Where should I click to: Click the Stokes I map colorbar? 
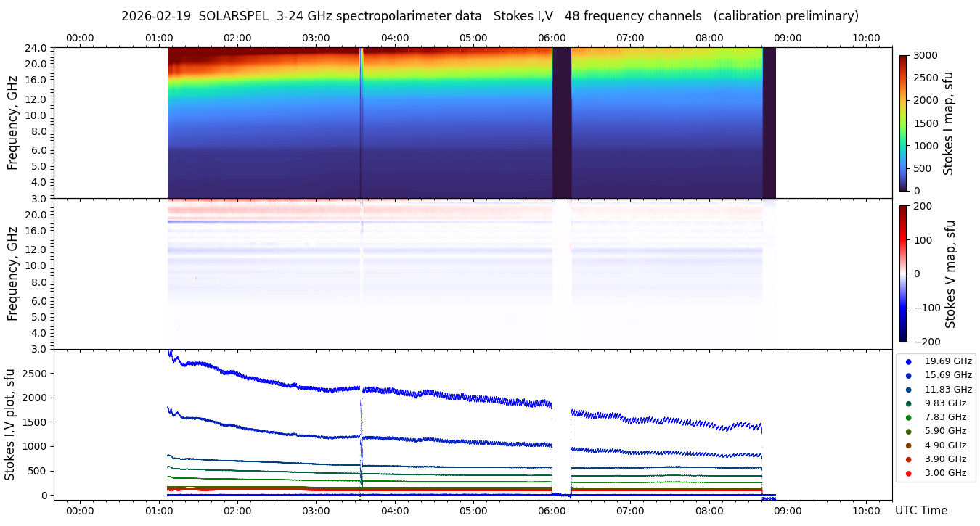pyautogui.click(x=903, y=123)
